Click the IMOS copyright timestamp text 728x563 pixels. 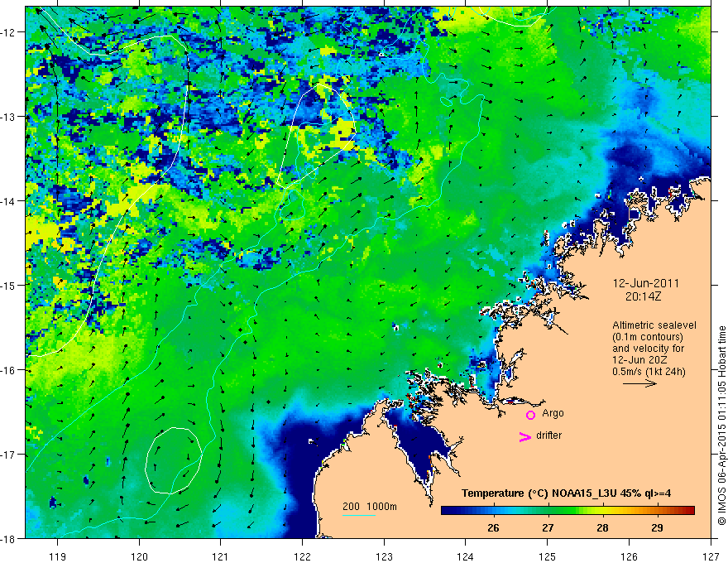(x=721, y=427)
